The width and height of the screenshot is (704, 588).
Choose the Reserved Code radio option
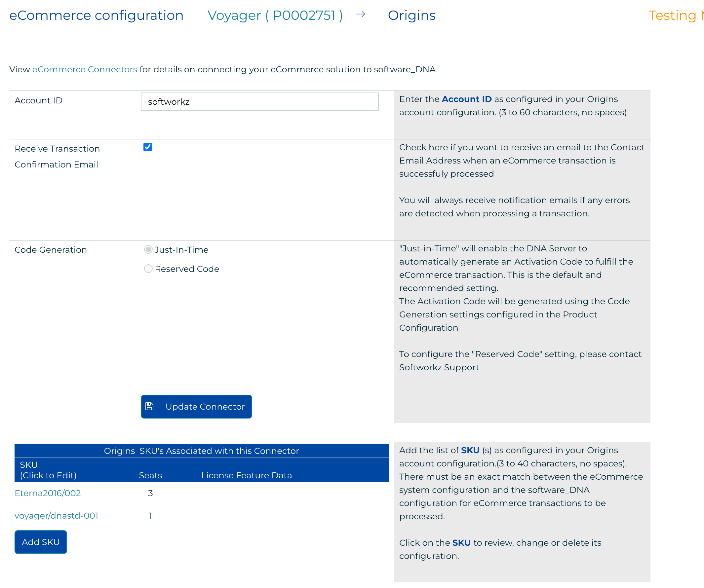coord(148,269)
